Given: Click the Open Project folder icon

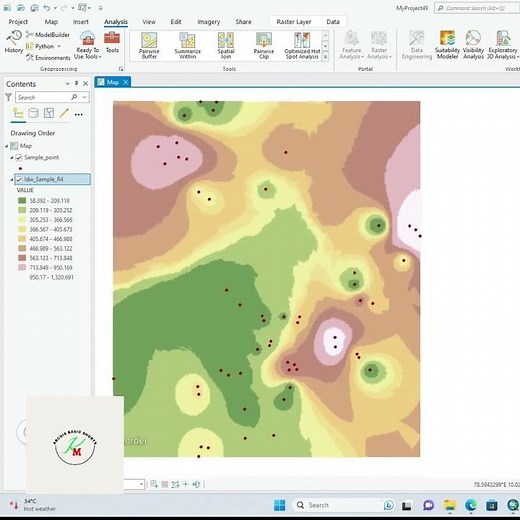Looking at the screenshot, I should pyautogui.click(x=21, y=7).
